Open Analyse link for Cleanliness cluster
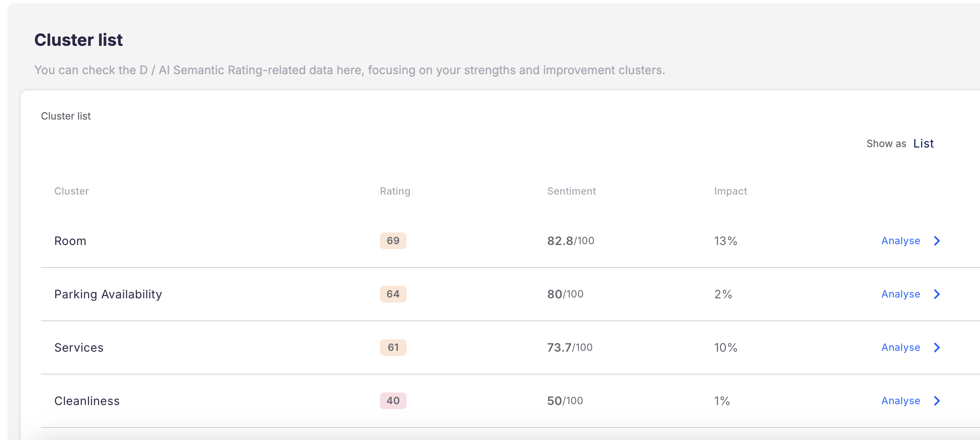The image size is (980, 440). (900, 401)
